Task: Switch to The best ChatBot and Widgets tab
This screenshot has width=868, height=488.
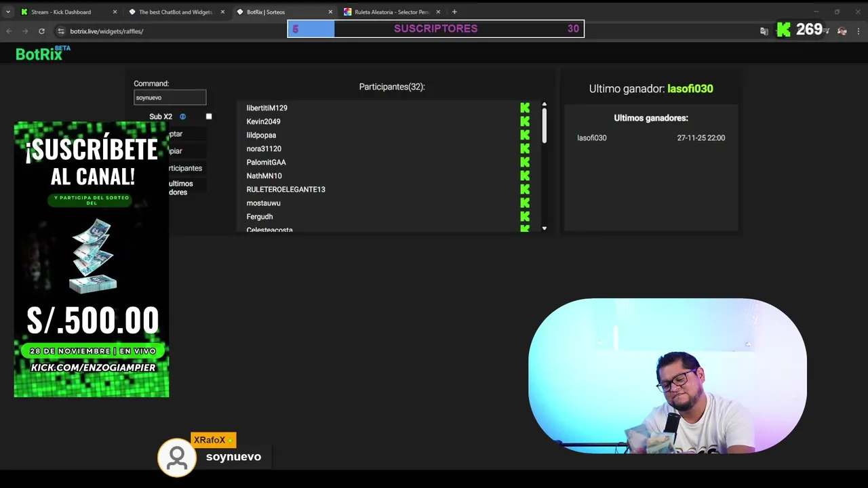Action: tap(176, 12)
